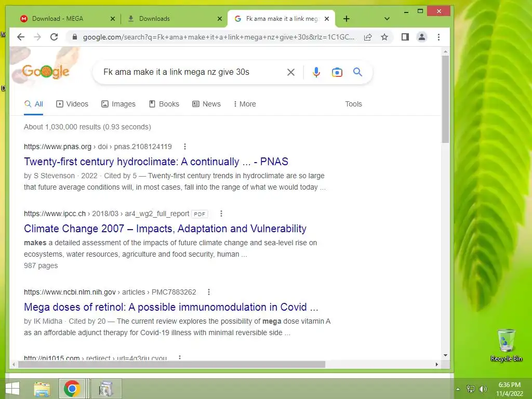Close the Downloads tab
Image resolution: width=532 pixels, height=399 pixels.
click(x=220, y=19)
